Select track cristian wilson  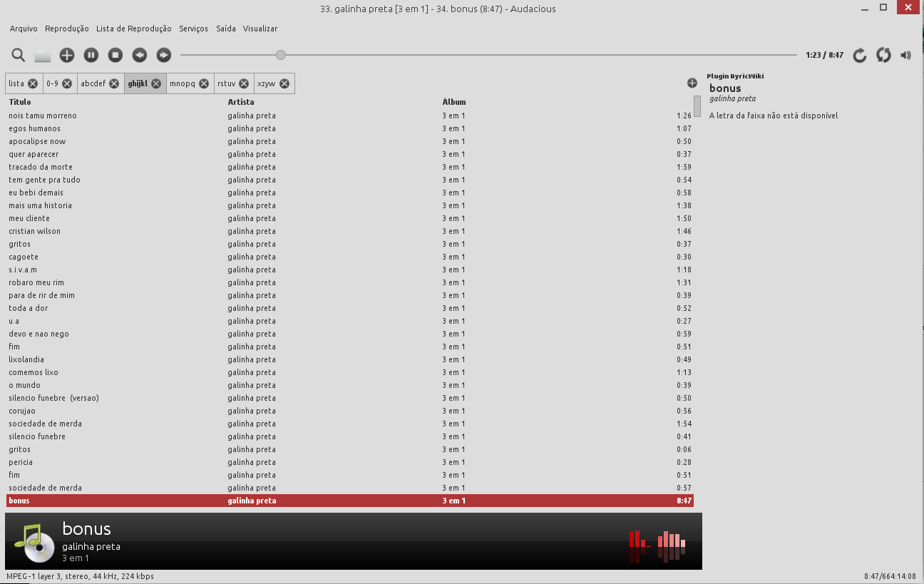click(x=349, y=231)
